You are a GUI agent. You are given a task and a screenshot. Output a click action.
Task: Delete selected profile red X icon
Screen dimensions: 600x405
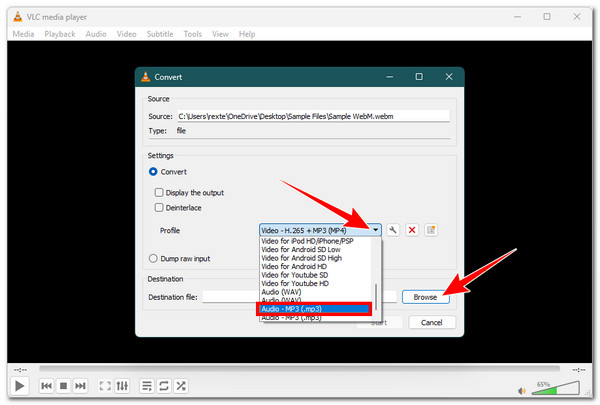(412, 230)
